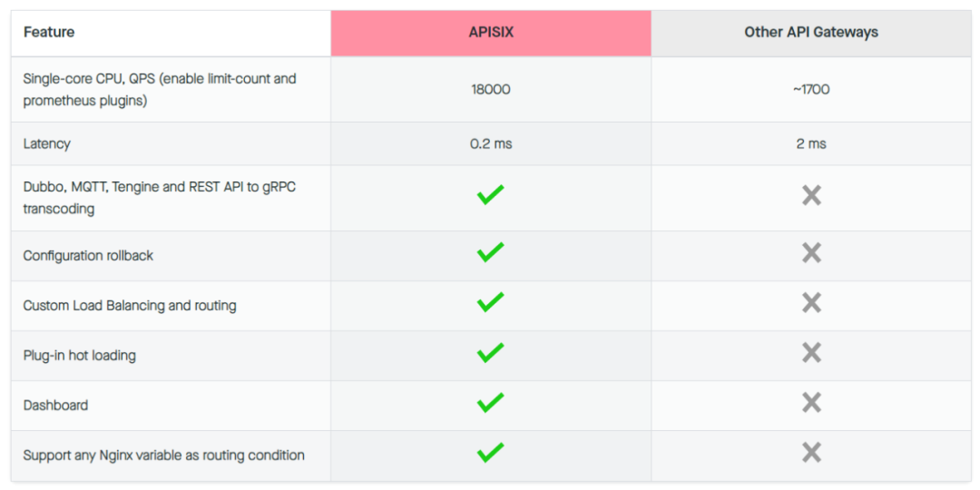980x490 pixels.
Task: Click the gray X in Dashboard row
Action: 811,403
